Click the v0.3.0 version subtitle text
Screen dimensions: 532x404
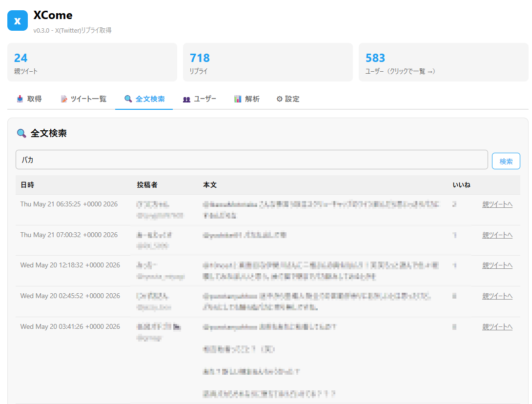tap(72, 30)
